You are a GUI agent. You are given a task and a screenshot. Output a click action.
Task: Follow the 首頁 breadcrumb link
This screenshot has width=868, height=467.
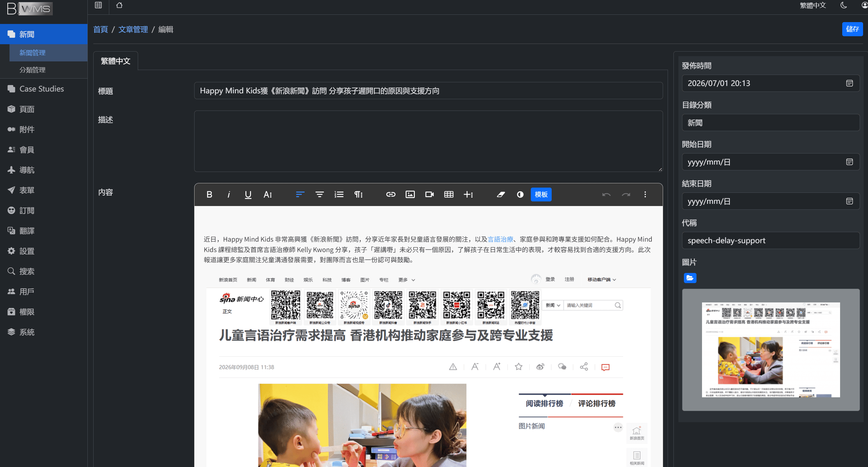coord(100,29)
